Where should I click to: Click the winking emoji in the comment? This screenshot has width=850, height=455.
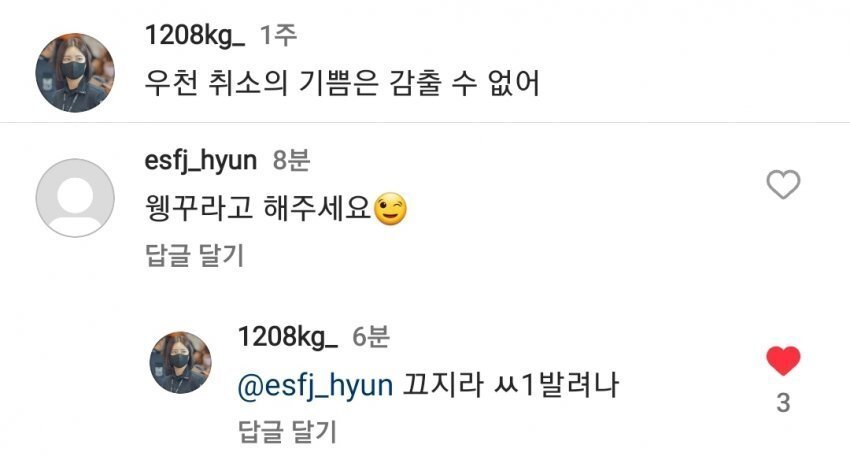pyautogui.click(x=390, y=209)
